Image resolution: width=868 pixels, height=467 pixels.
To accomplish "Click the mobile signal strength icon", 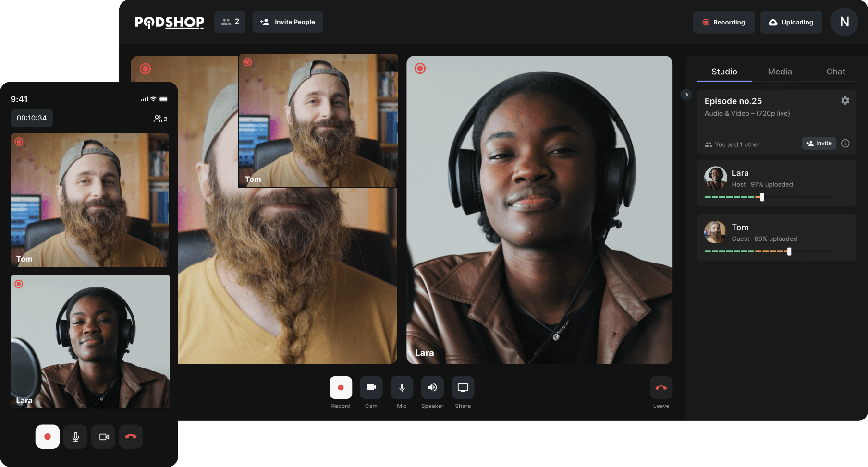I will 144,99.
